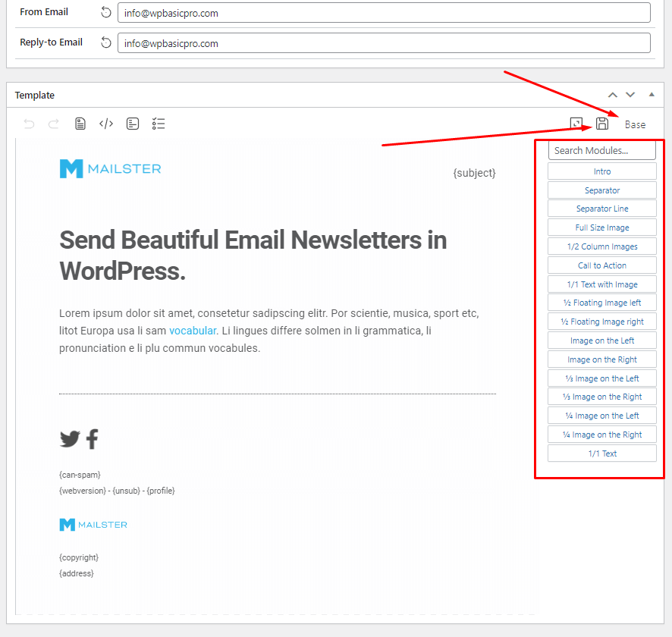Click the undo icon in template toolbar
This screenshot has width=672, height=637.
click(29, 124)
